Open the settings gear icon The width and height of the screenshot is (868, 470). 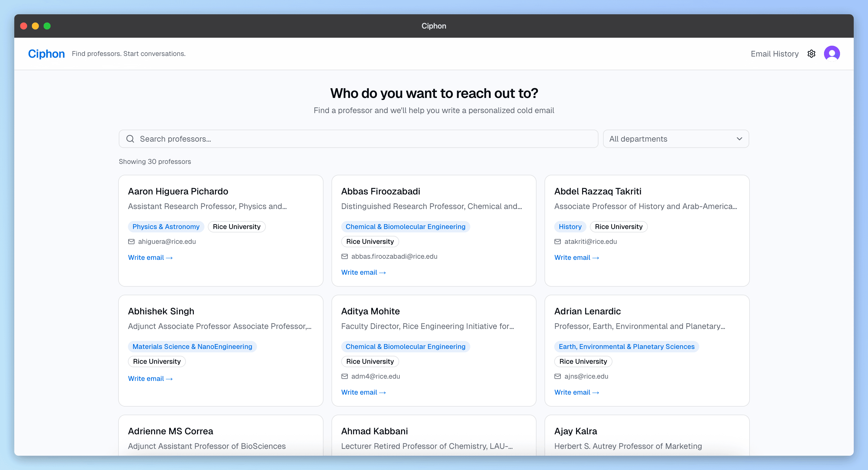[x=811, y=54]
